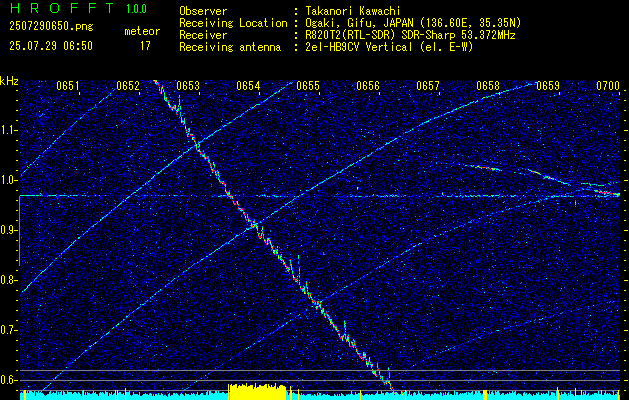Select location Ogaki, Gifu, JAPAN coordinates
This screenshot has width=629, height=400.
point(413,23)
